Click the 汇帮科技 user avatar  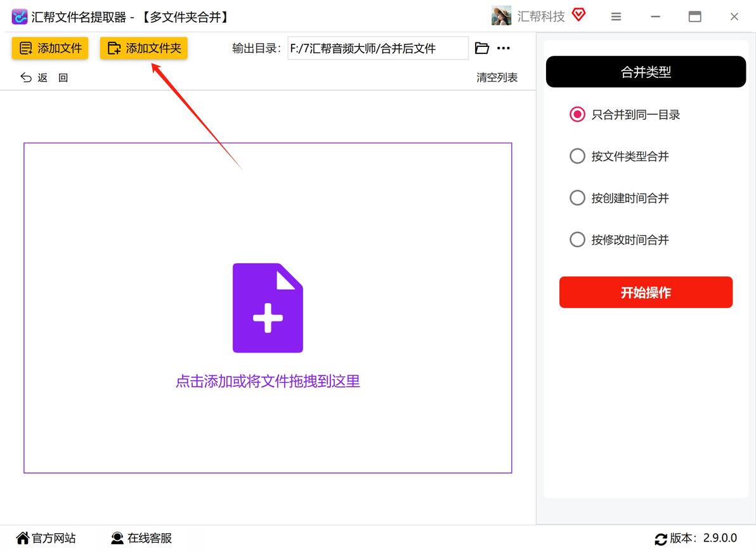pyautogui.click(x=502, y=16)
